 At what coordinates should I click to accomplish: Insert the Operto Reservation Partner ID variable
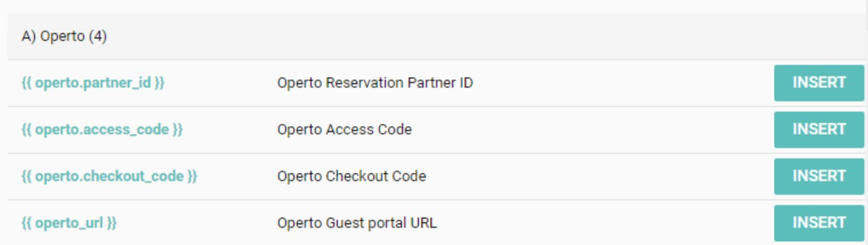819,83
